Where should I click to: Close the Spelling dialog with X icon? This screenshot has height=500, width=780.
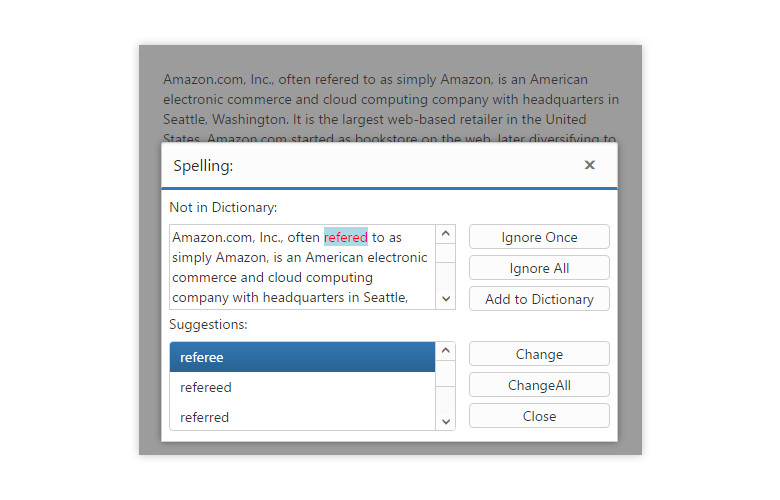pos(590,165)
